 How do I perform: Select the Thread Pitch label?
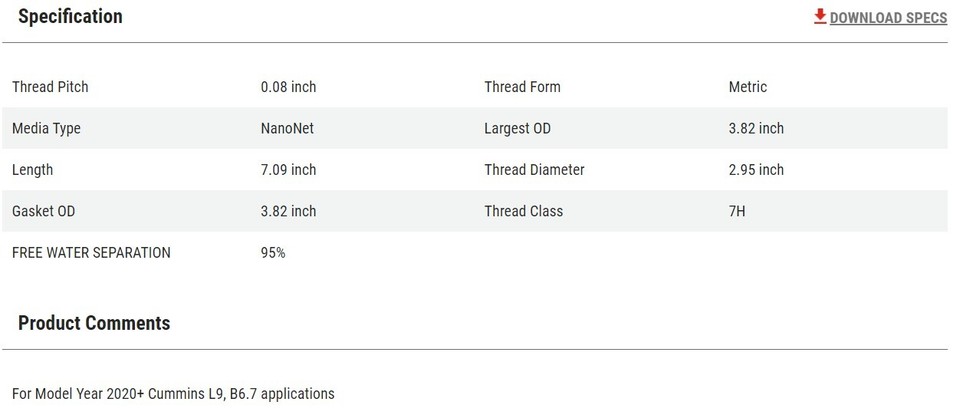[50, 87]
